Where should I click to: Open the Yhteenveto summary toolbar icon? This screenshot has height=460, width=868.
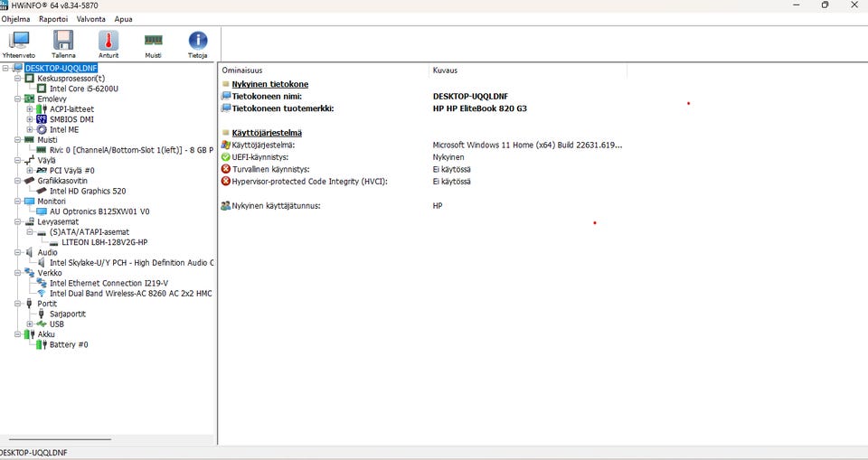click(x=19, y=41)
